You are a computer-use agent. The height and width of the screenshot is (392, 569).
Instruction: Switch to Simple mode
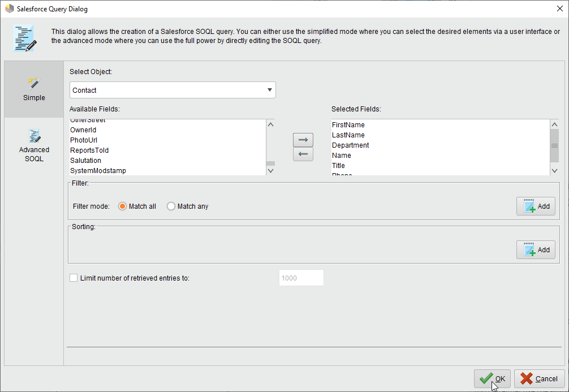point(34,89)
